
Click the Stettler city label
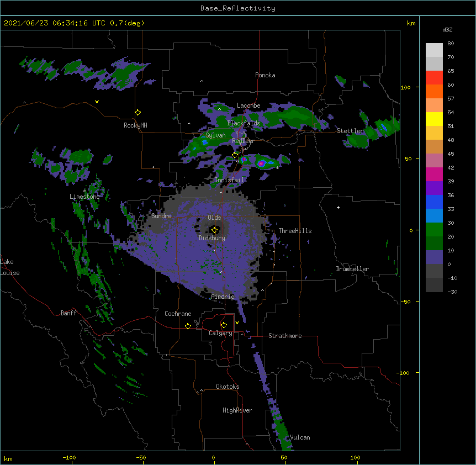350,131
